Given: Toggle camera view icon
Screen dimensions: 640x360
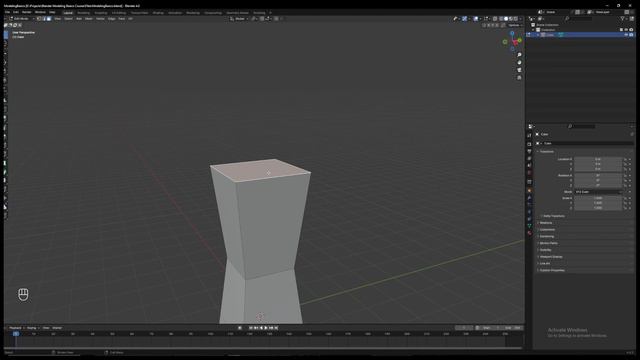Looking at the screenshot, I should (519, 70).
